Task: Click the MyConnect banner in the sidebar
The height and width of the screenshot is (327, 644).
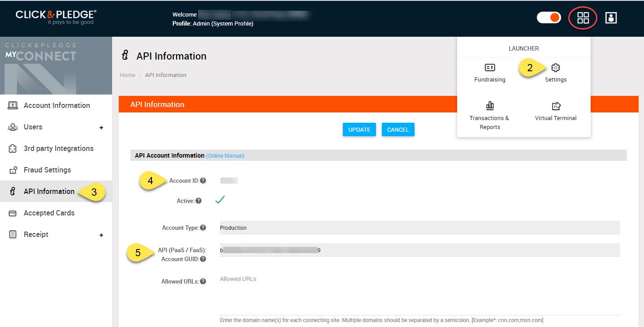Action: pyautogui.click(x=56, y=65)
